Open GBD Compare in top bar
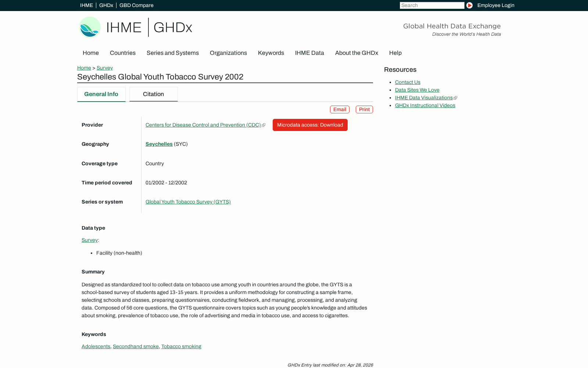588x368 pixels. (x=136, y=5)
